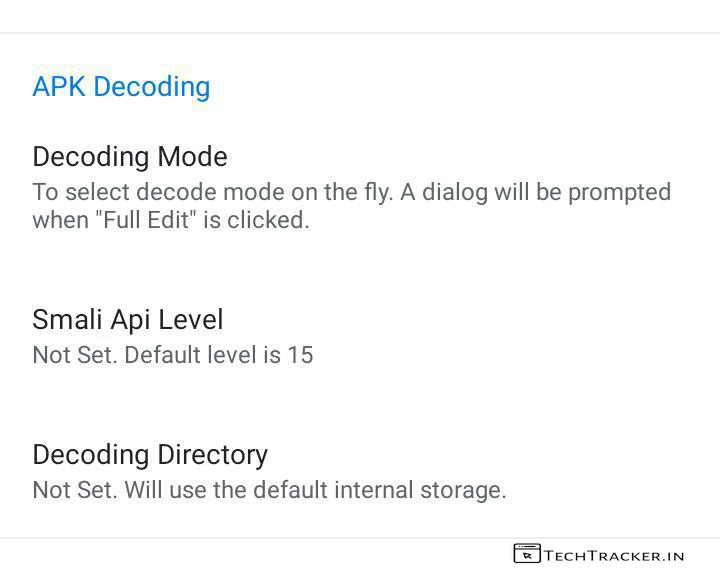Click the divider line below Decoding Directory
Image resolution: width=720 pixels, height=577 pixels.
[360, 538]
